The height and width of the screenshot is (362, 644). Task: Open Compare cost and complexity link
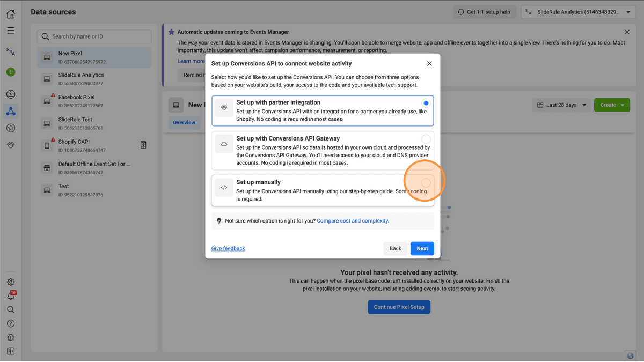(353, 221)
